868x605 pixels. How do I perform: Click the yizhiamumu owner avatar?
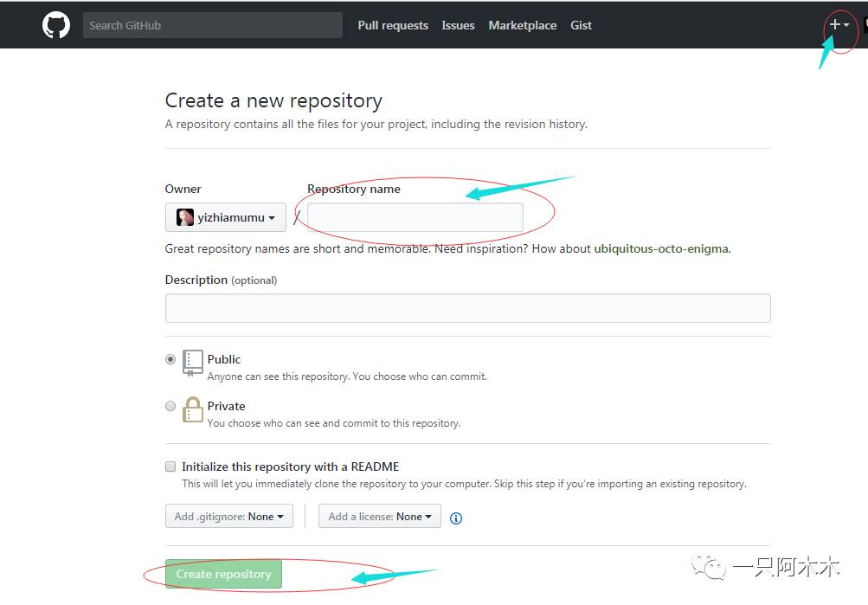point(184,217)
